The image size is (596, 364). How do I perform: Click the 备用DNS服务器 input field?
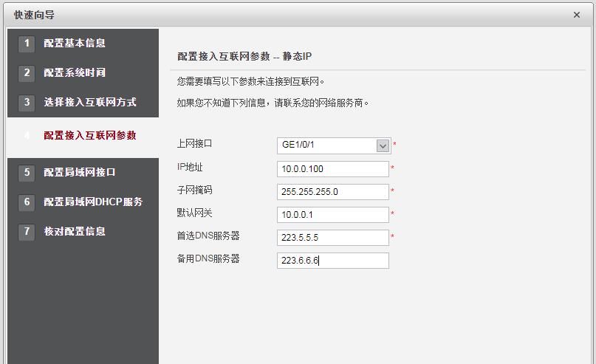332,261
